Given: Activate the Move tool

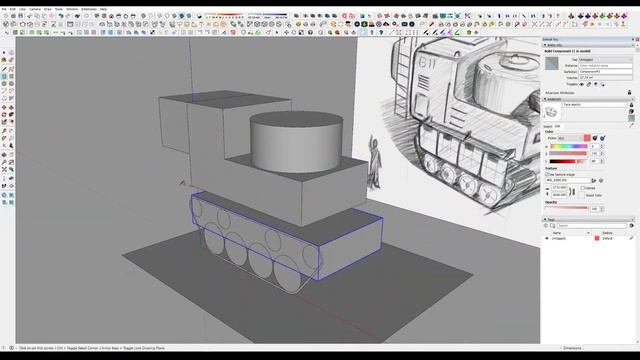Looking at the screenshot, I should (x=4, y=107).
